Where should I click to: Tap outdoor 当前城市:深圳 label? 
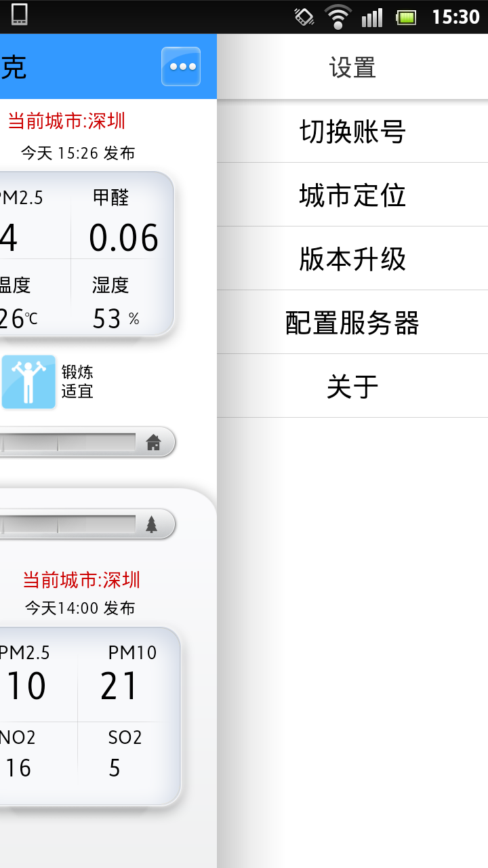click(x=81, y=580)
